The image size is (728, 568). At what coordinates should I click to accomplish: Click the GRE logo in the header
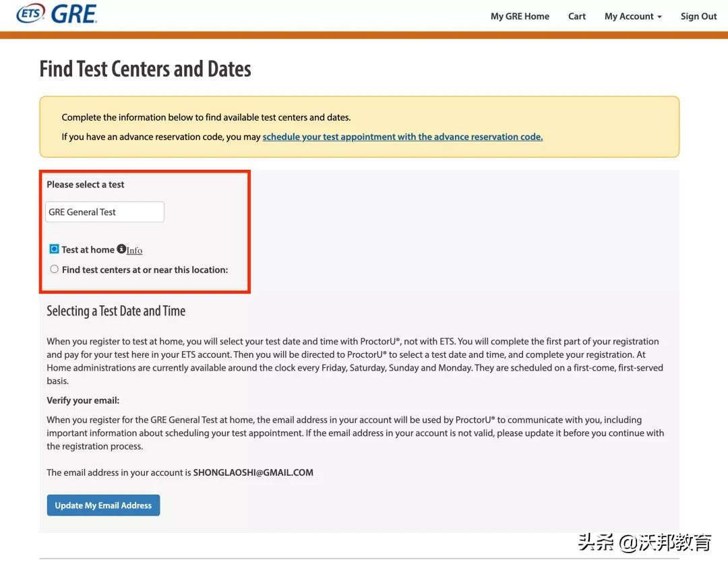(x=74, y=13)
